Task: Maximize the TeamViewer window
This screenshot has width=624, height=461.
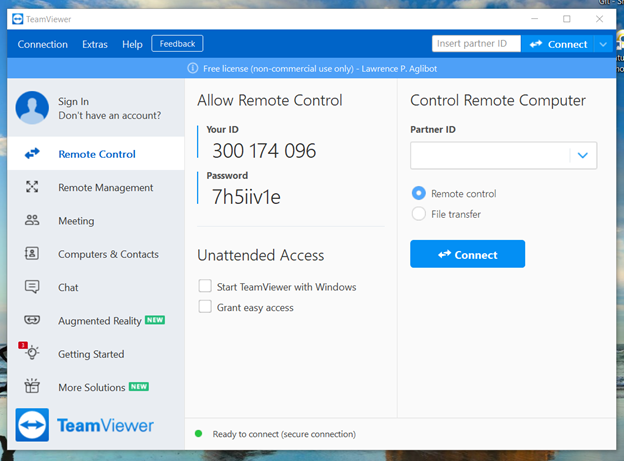Action: [x=567, y=19]
